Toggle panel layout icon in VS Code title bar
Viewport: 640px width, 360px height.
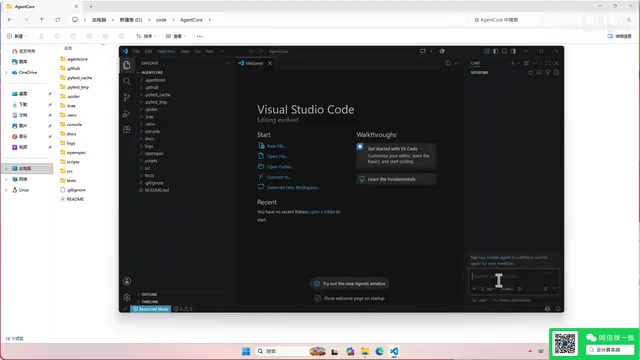point(504,51)
